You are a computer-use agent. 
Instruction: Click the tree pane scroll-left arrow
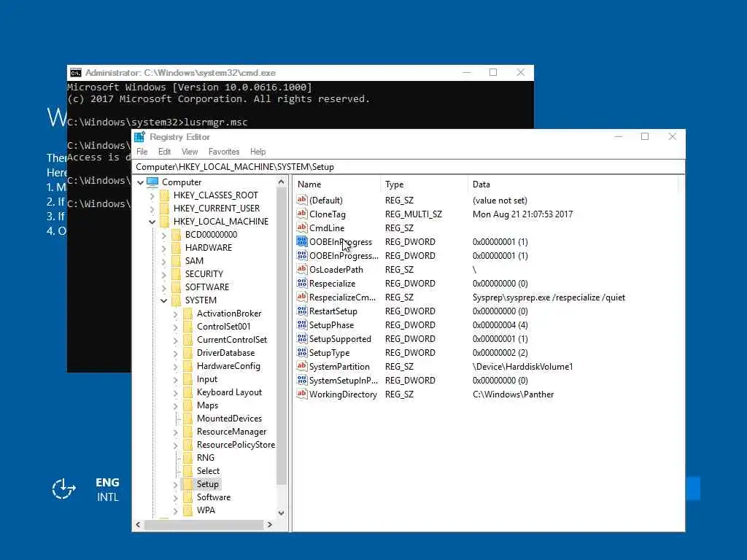138,524
